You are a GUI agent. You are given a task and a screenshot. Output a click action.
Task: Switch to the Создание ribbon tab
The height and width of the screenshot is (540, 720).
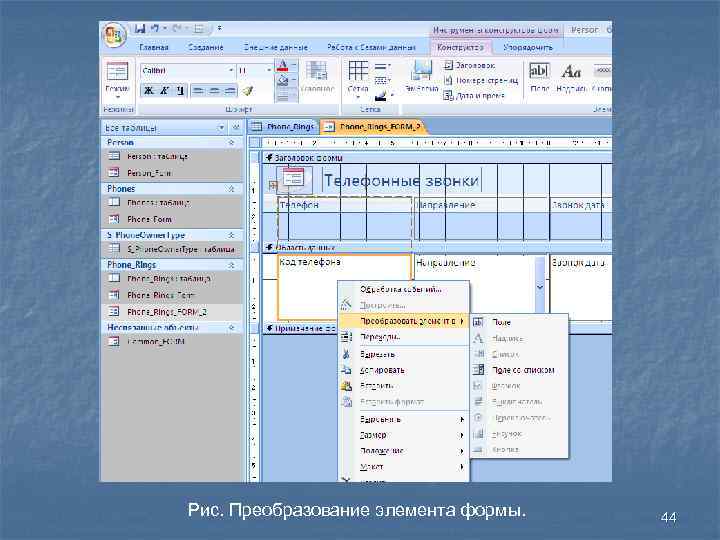[206, 47]
